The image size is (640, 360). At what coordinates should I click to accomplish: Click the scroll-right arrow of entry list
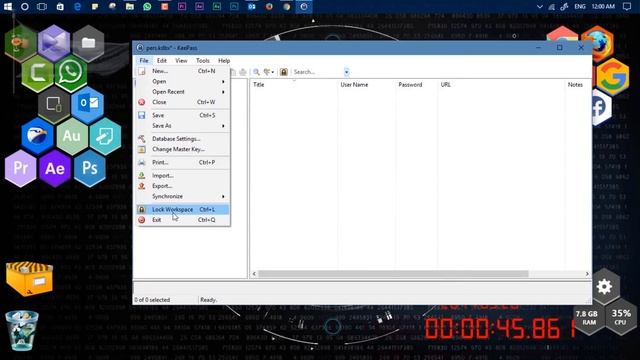pyautogui.click(x=587, y=274)
